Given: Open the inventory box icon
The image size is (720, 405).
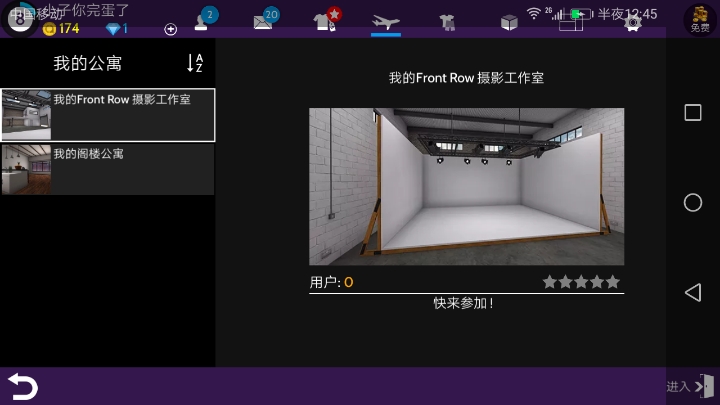Looking at the screenshot, I should pyautogui.click(x=509, y=22).
